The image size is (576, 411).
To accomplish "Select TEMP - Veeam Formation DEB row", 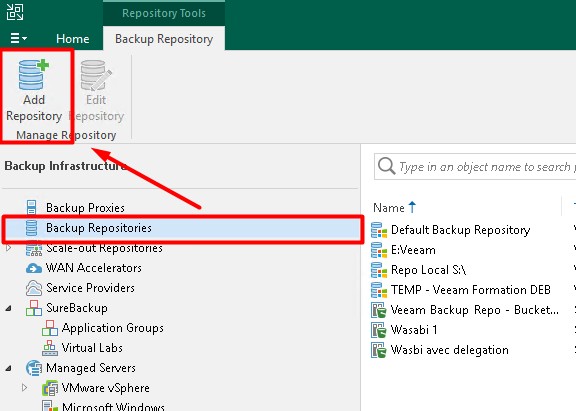I will pos(471,290).
